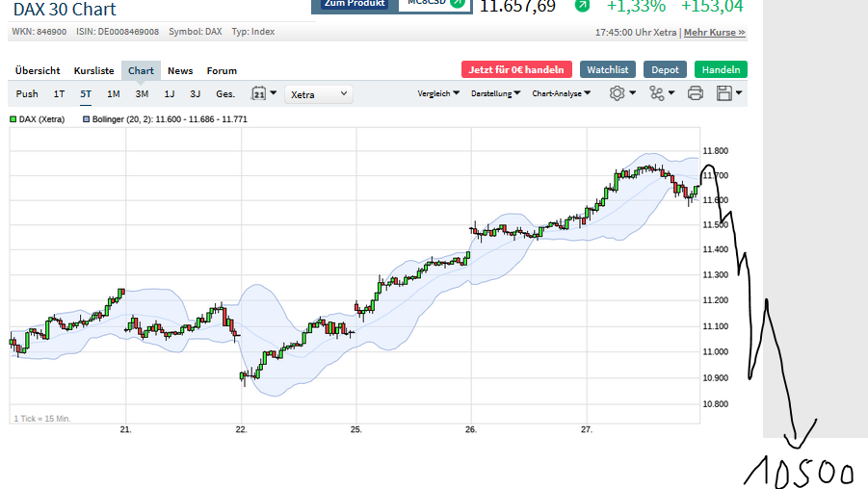Click the share chart icon
This screenshot has height=489, width=868.
[x=657, y=93]
